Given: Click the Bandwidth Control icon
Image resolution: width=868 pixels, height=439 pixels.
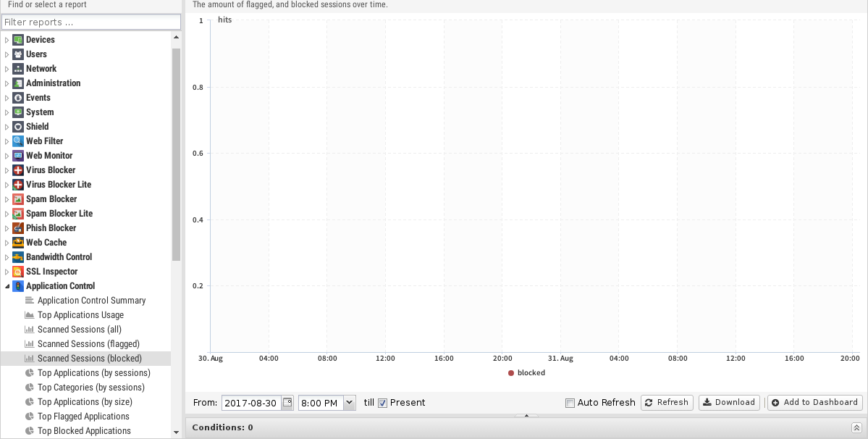Looking at the screenshot, I should [18, 257].
